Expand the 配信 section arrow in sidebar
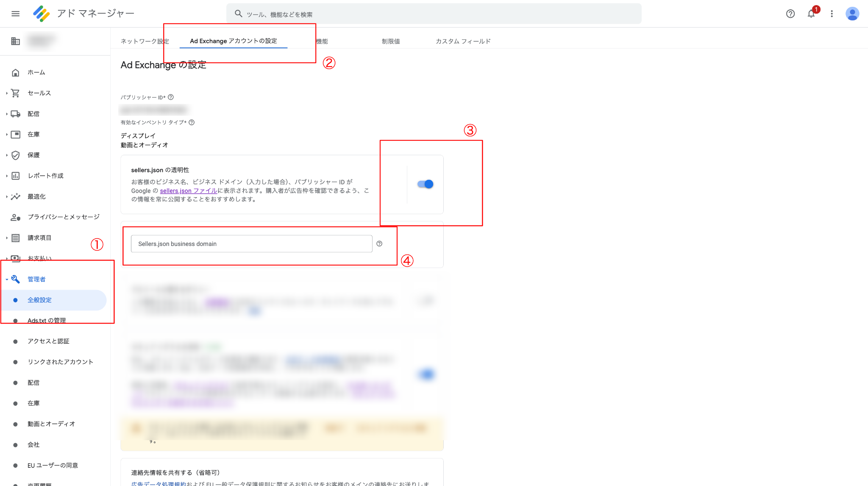 7,114
